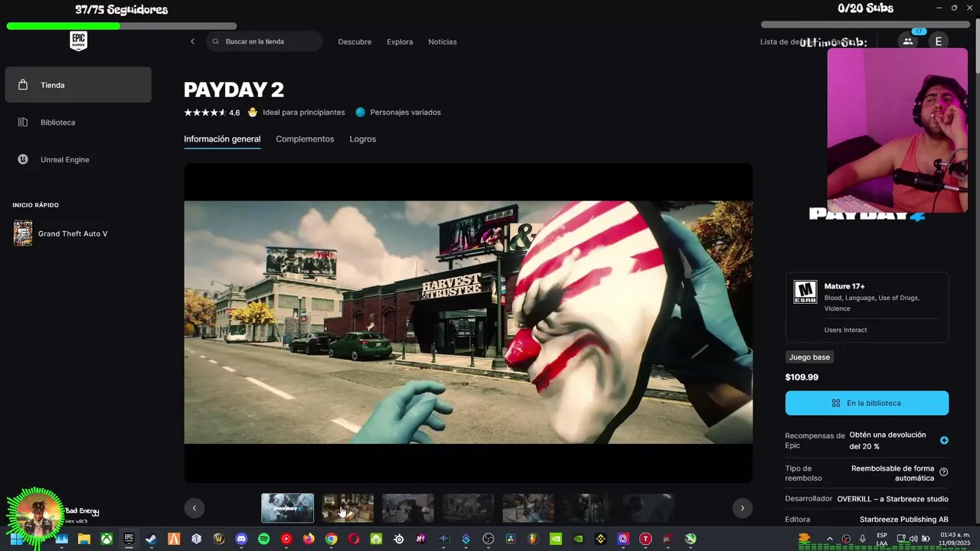Click the microphone tray icon
980x551 pixels.
coord(863,539)
